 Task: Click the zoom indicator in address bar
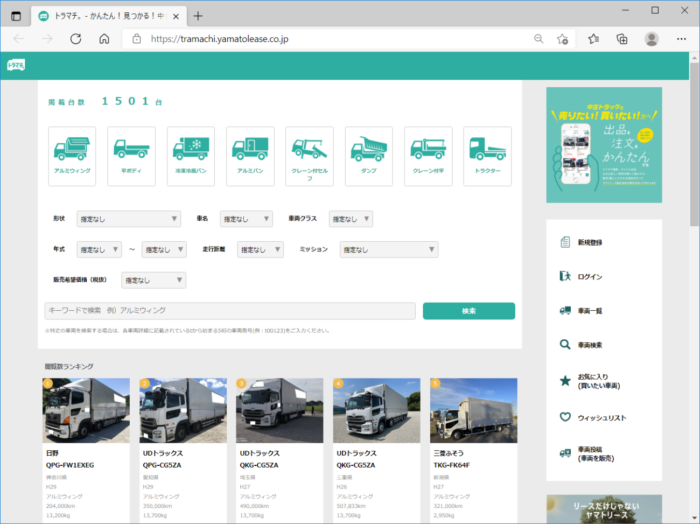pos(539,39)
